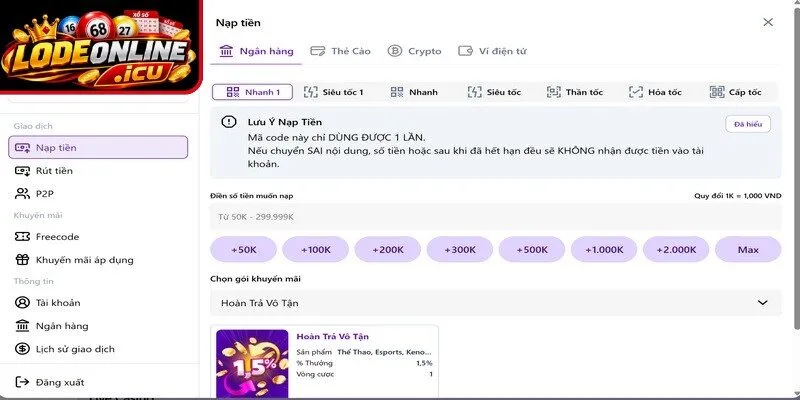This screenshot has height=400, width=800.
Task: Close the Nạp tiền dialog
Action: [x=768, y=22]
